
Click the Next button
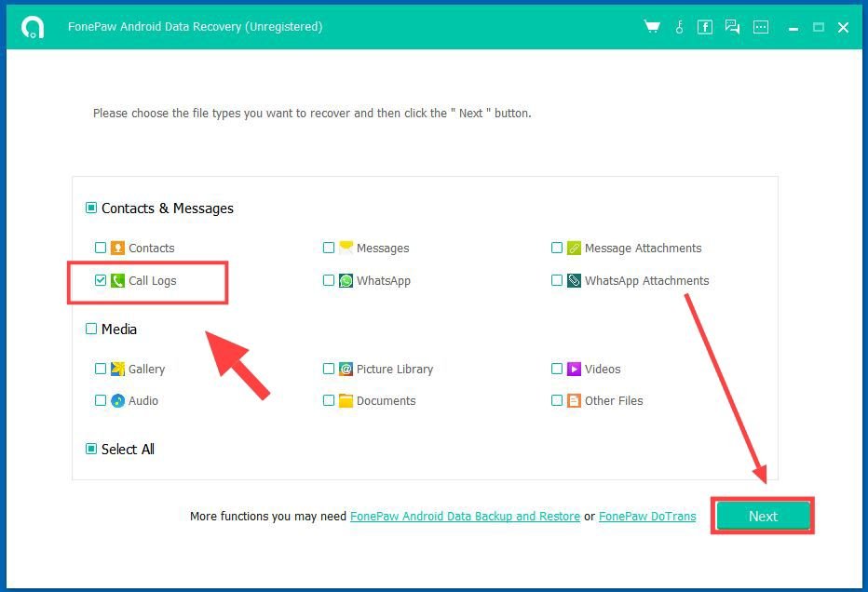(x=763, y=516)
